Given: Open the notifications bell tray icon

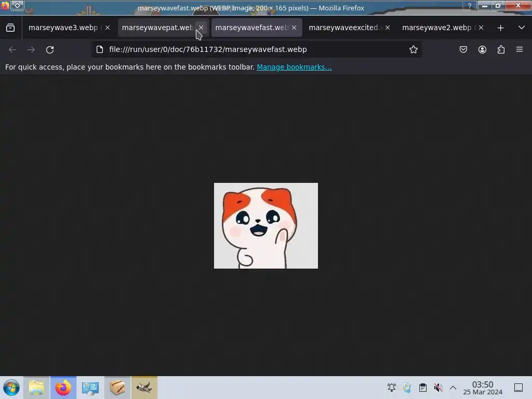Looking at the screenshot, I should point(392,388).
